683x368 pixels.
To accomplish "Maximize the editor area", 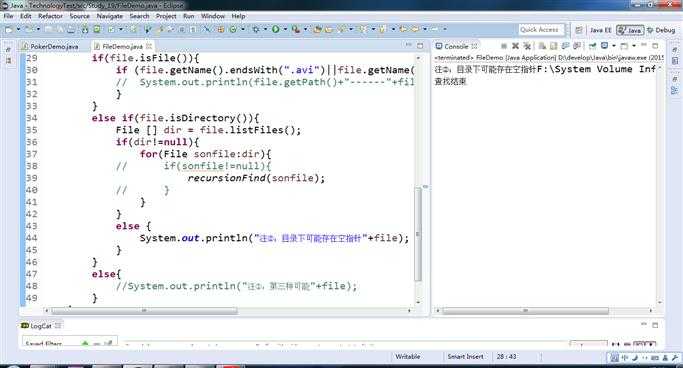I will click(x=420, y=46).
